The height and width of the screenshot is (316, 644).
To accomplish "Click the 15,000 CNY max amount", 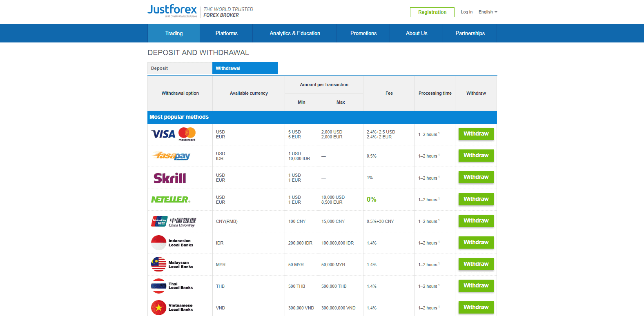I will click(x=333, y=222).
